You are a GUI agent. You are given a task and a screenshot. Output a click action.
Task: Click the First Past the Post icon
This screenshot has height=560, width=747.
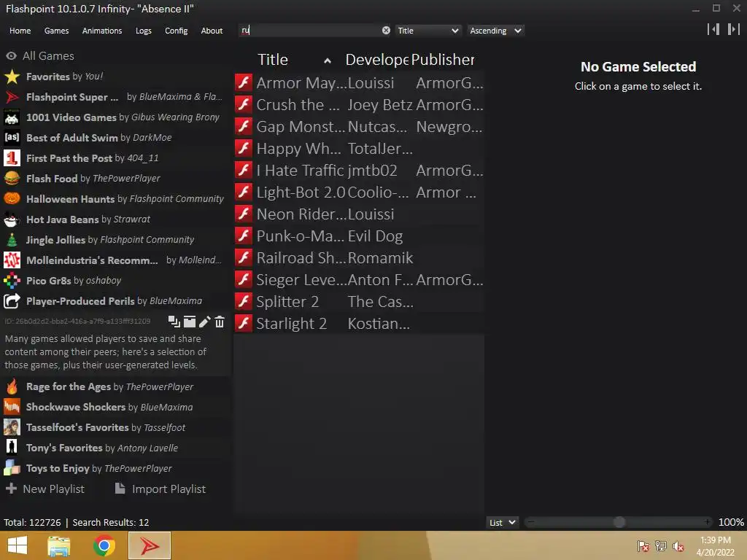[x=12, y=158]
